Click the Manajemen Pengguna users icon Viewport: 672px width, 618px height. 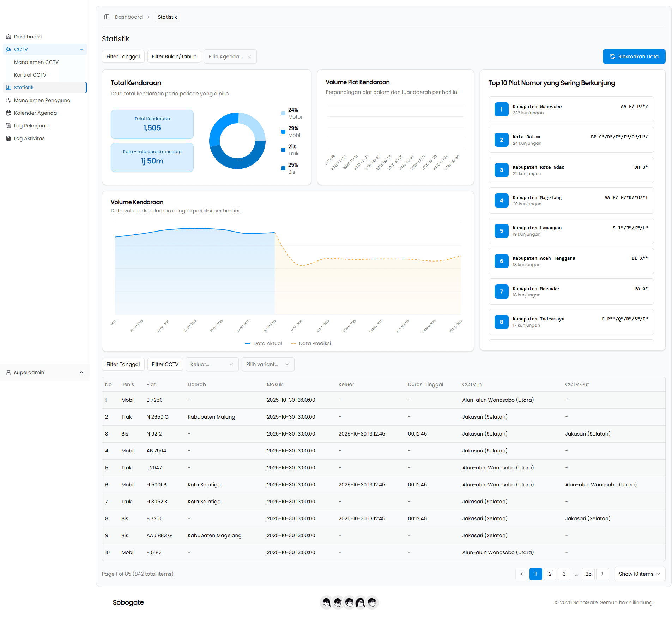tap(8, 100)
